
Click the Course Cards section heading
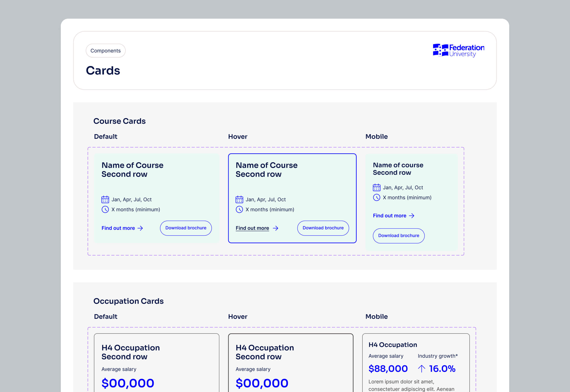click(120, 121)
